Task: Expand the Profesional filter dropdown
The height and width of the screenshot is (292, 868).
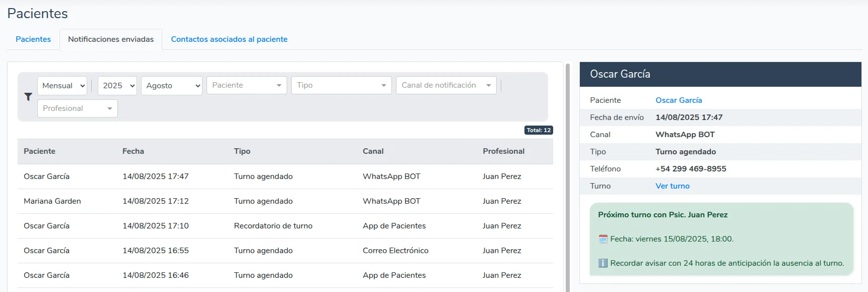Action: 77,108
